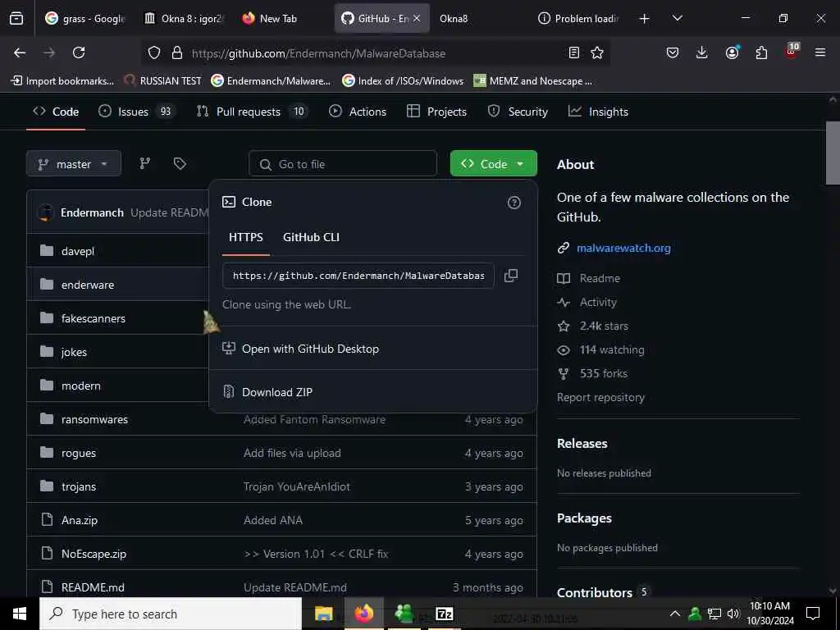Open the trojans folder
Image resolution: width=840 pixels, height=630 pixels.
[x=79, y=486]
